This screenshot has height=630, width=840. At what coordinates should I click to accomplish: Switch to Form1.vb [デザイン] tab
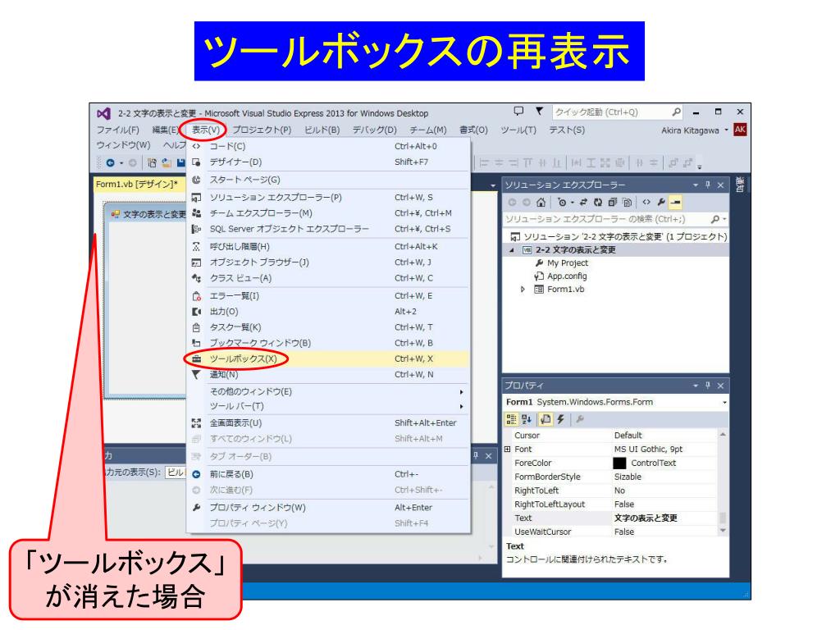click(x=138, y=185)
